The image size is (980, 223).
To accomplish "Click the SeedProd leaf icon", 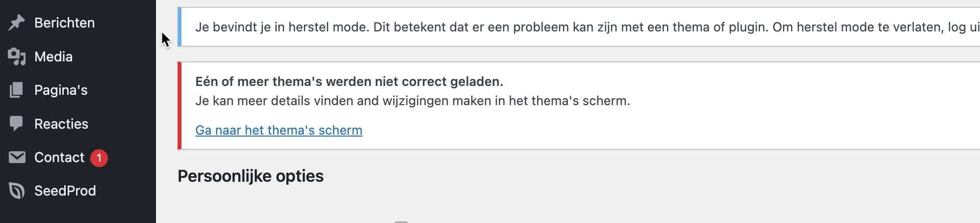I will (x=17, y=191).
